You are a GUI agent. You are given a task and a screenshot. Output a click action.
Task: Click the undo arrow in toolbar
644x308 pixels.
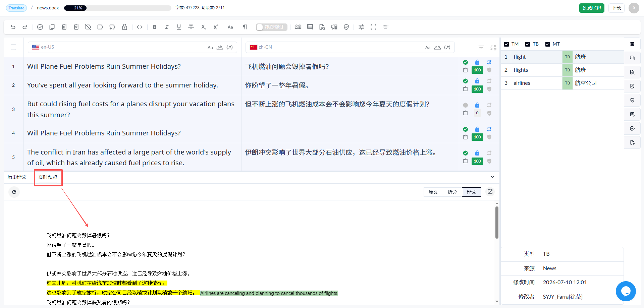pos(13,27)
